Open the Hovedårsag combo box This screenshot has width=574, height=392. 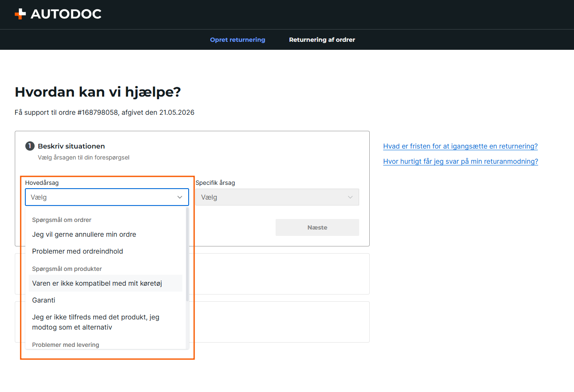107,197
